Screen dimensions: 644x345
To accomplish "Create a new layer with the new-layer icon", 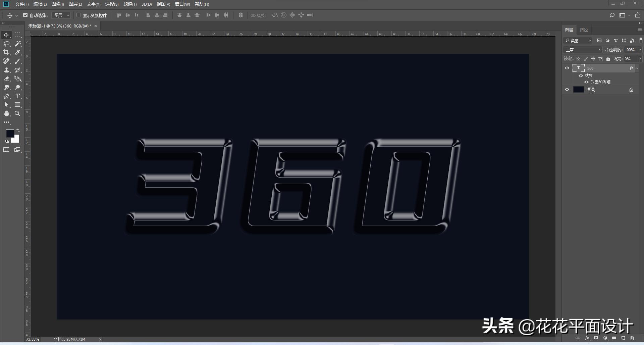I will point(623,338).
